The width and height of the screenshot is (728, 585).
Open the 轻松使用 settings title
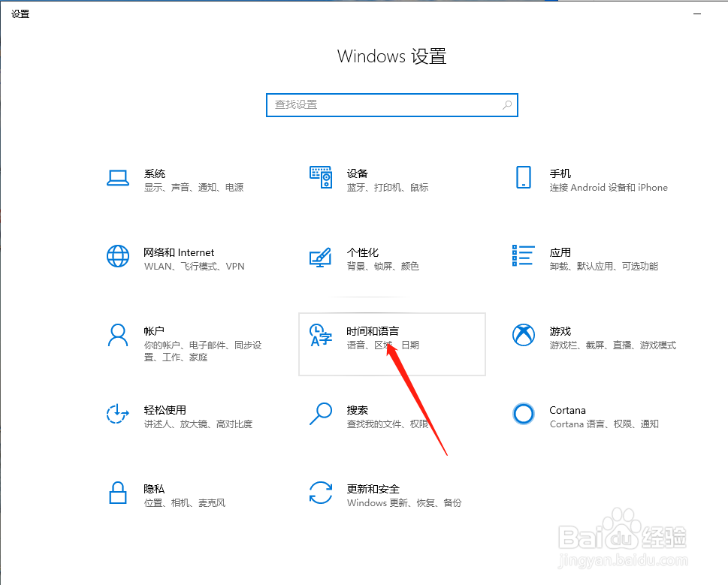(165, 410)
